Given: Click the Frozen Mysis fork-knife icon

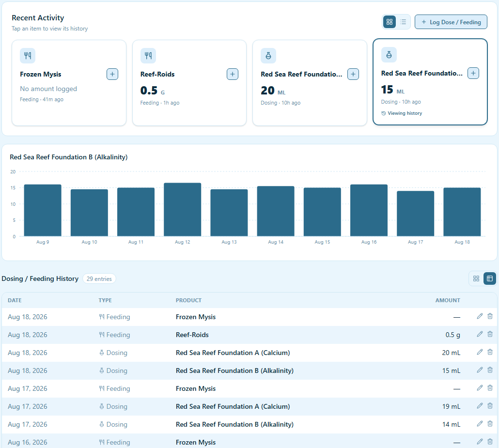Looking at the screenshot, I should click(28, 56).
